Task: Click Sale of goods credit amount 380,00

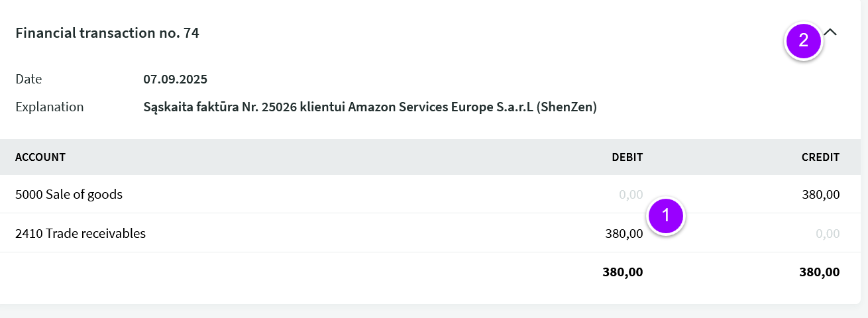Action: (820, 195)
